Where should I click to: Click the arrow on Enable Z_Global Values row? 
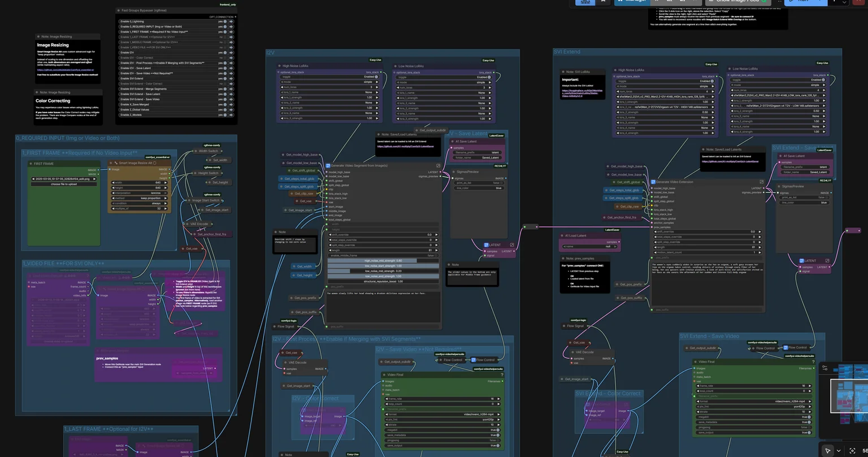tap(231, 110)
